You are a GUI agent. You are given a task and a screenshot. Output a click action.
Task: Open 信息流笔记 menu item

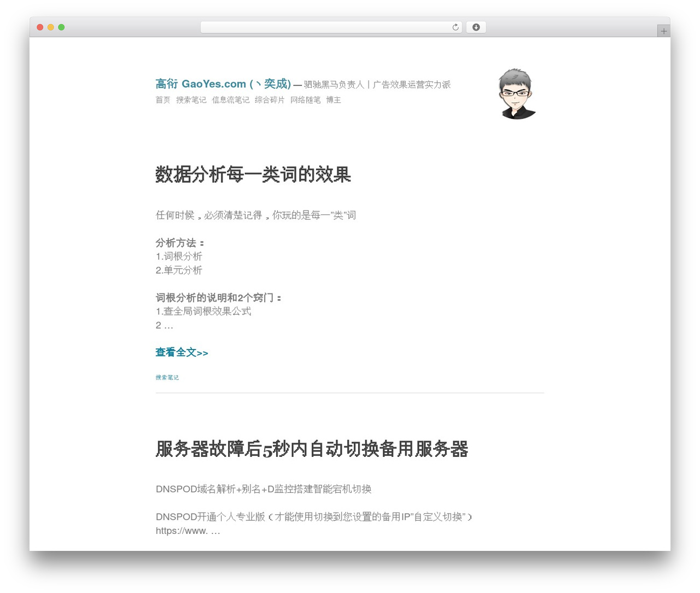point(231,100)
